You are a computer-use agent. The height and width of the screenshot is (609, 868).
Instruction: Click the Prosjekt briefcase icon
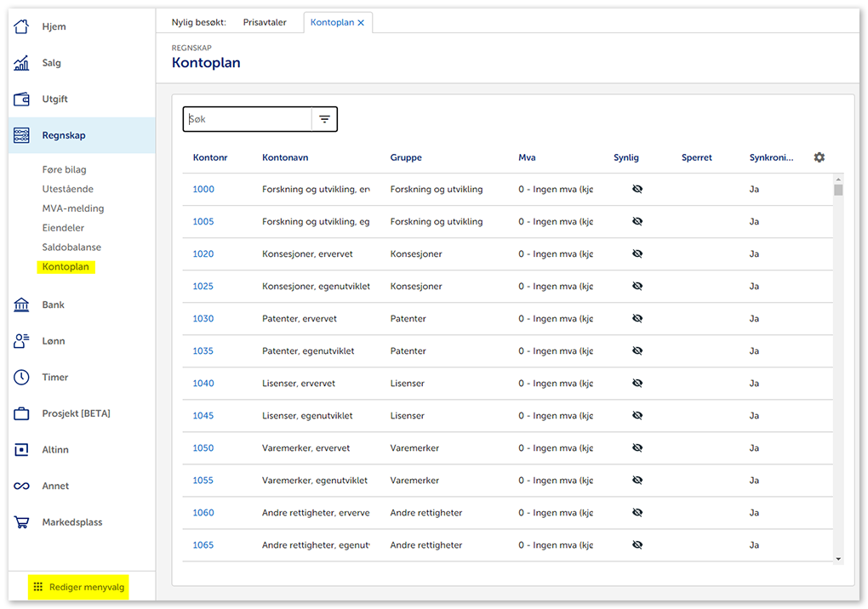coord(22,413)
